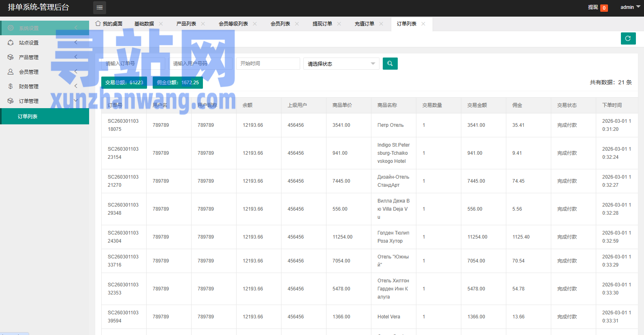Screen dimensions: 644x335
Task: Open the 请选择状态 status dropdown
Action: (341, 64)
